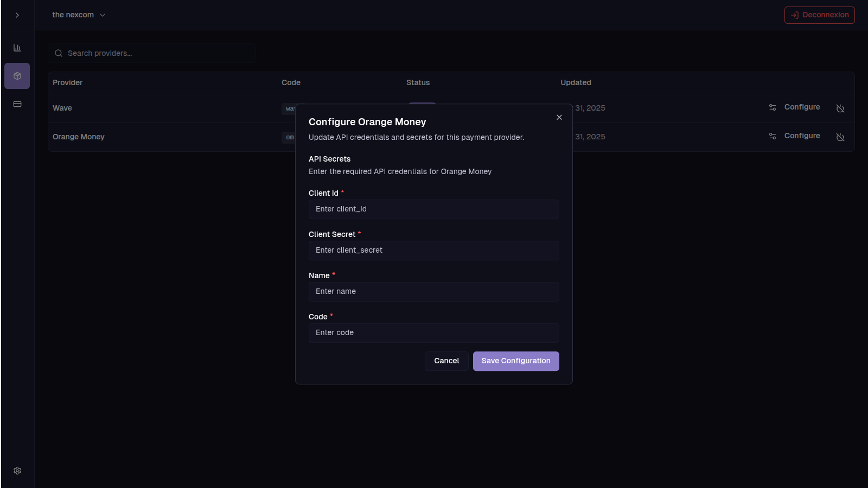Open the payments card sidebar icon
This screenshot has width=868, height=488.
point(17,104)
